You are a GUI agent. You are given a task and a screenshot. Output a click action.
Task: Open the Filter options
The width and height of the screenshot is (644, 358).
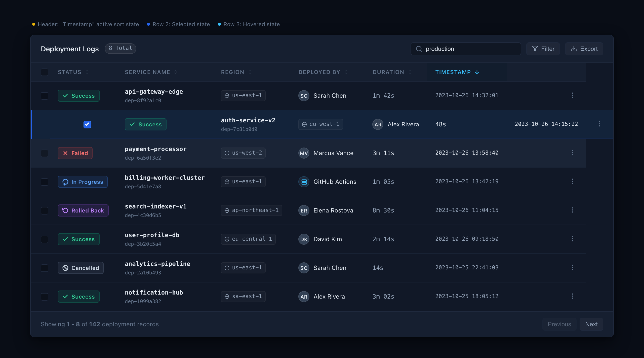[543, 49]
